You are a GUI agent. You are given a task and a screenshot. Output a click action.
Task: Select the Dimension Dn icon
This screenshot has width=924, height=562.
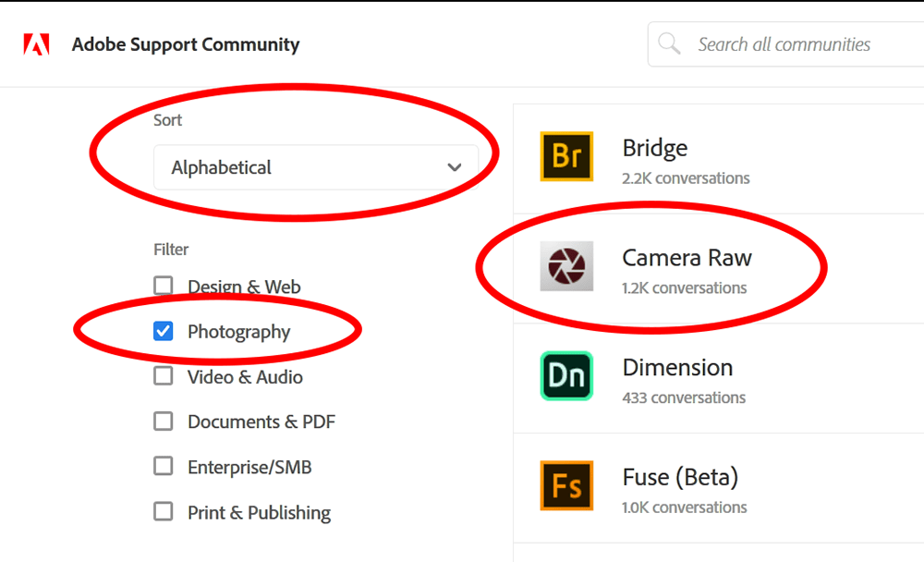(566, 376)
